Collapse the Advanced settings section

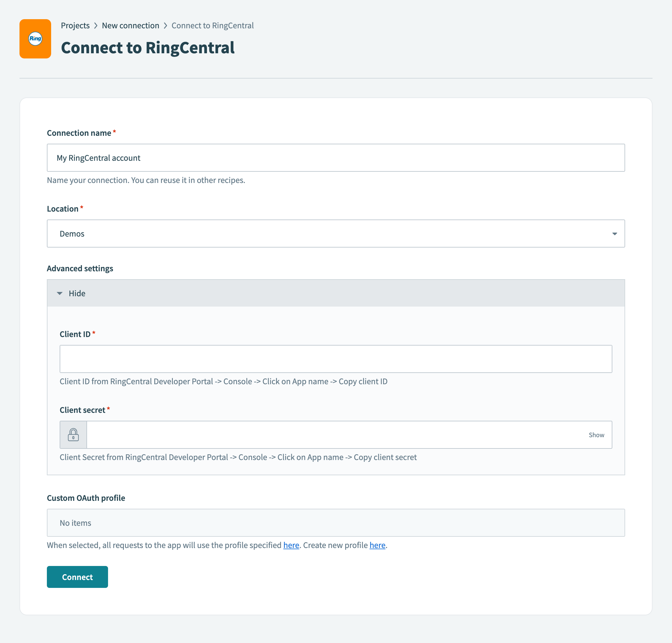pos(77,293)
